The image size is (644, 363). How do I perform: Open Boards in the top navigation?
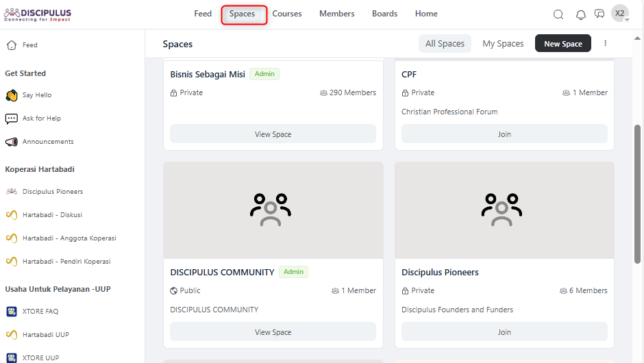pos(384,14)
